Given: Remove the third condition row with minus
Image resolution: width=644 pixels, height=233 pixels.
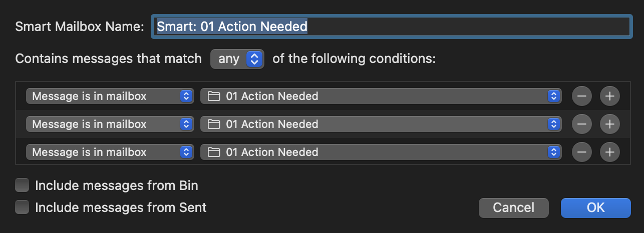Looking at the screenshot, I should tap(581, 152).
